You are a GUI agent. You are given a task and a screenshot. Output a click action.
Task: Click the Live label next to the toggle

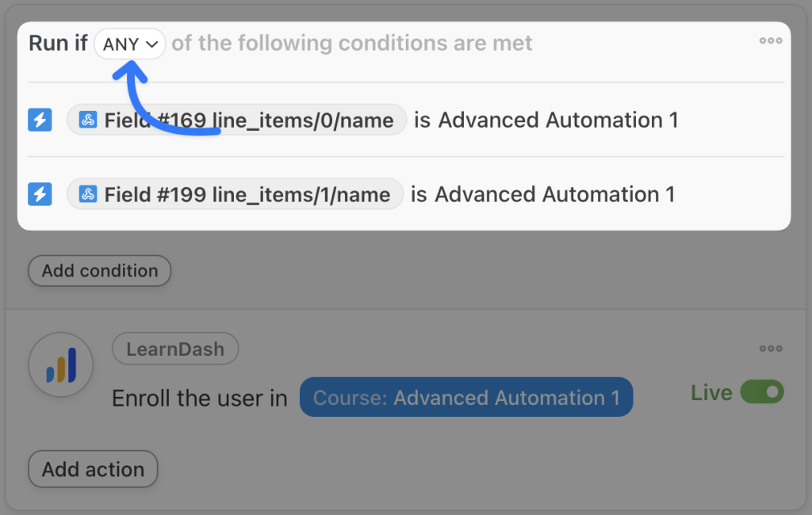tap(711, 392)
